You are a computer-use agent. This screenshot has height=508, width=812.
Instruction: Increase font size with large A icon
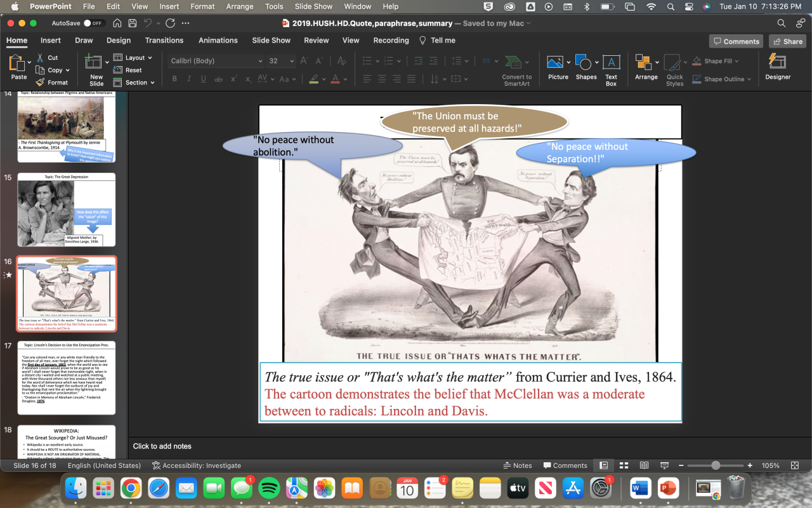coord(304,61)
